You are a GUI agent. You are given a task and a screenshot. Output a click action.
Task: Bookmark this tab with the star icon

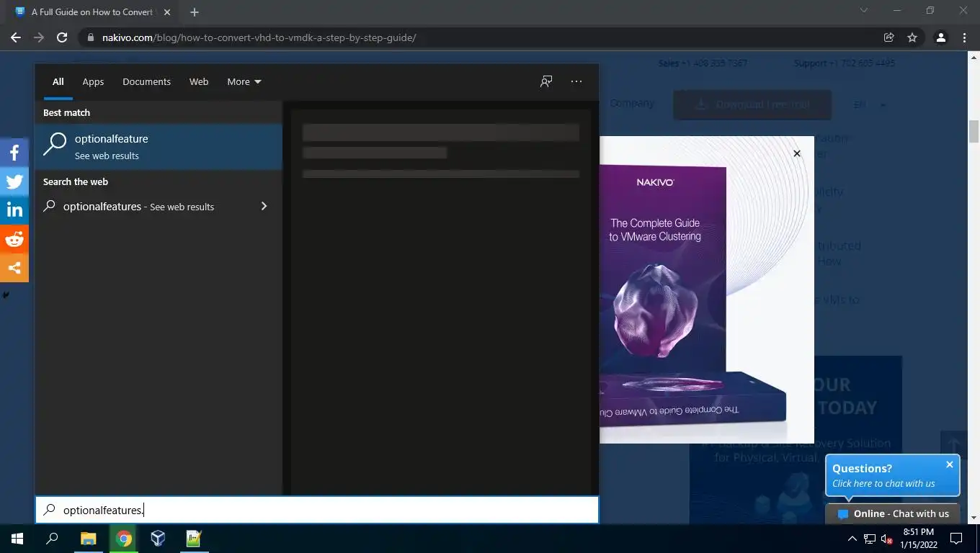[912, 37]
